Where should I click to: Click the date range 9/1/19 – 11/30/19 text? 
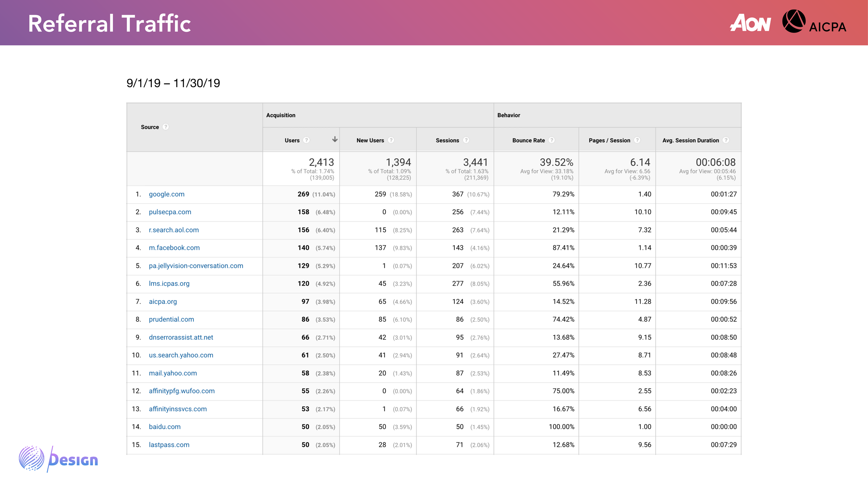point(173,83)
